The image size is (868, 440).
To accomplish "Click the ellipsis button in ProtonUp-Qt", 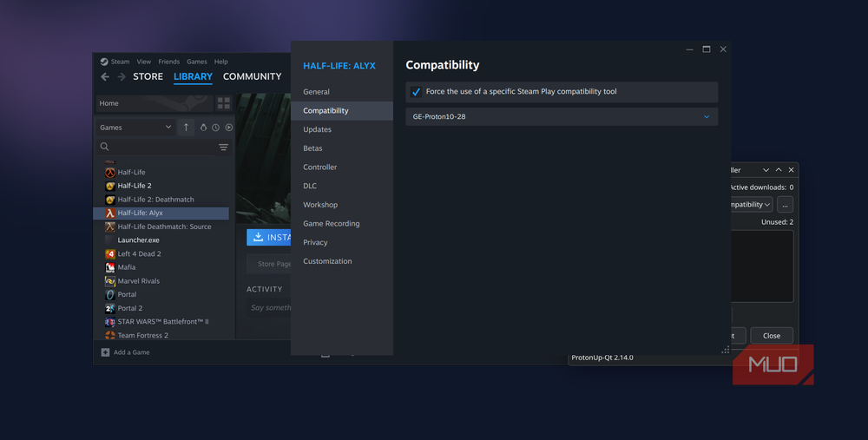I will (x=785, y=204).
